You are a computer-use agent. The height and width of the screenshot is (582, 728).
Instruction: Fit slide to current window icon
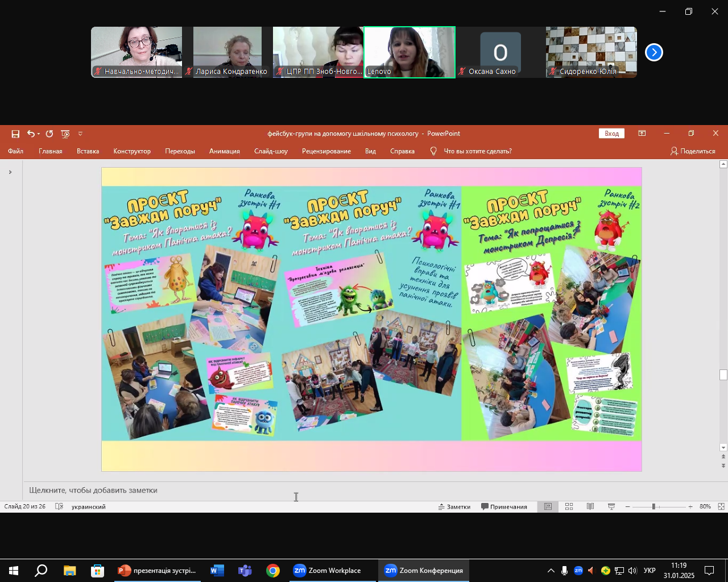[721, 507]
